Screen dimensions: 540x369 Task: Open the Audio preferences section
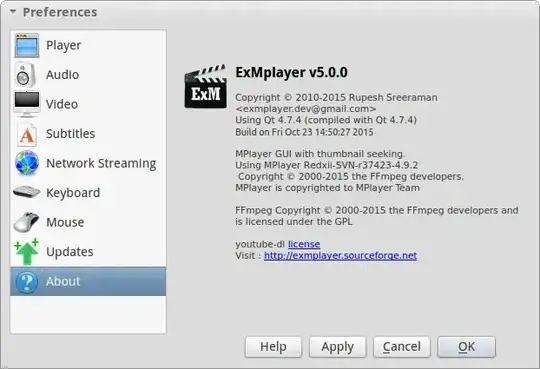(x=88, y=75)
